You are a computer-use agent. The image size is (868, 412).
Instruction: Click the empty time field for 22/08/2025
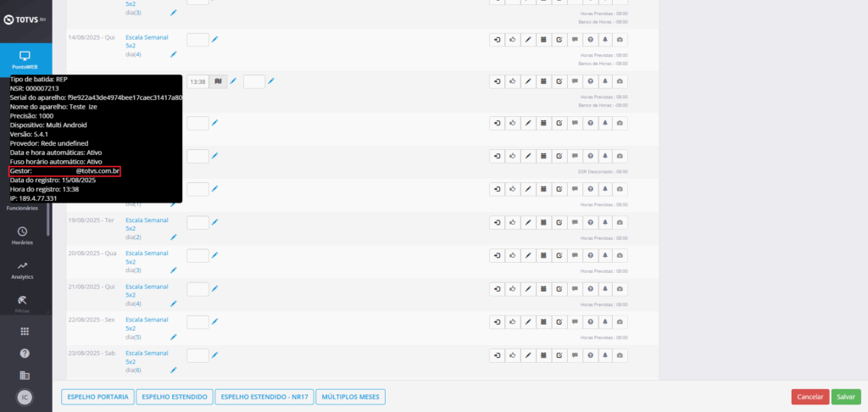(x=198, y=322)
